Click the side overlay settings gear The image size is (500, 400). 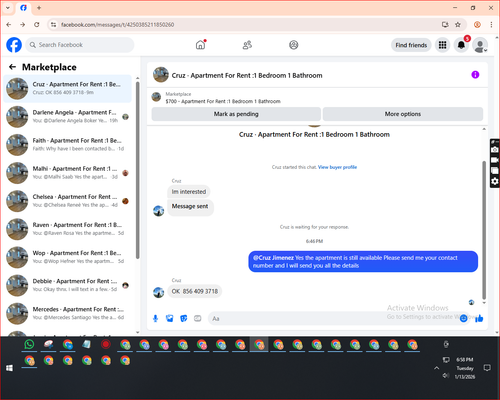point(495,181)
